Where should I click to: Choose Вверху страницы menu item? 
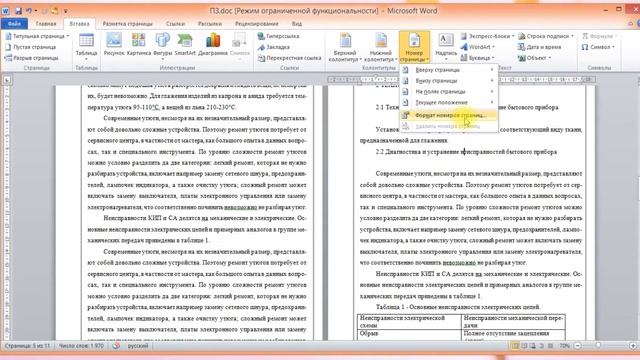pyautogui.click(x=449, y=70)
